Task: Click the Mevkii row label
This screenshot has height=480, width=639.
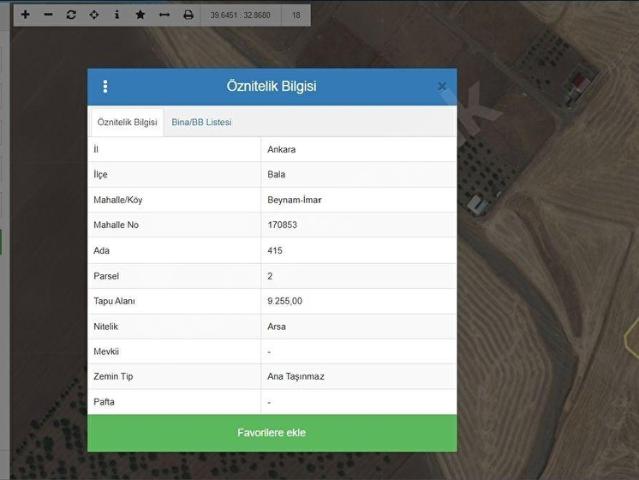Action: pyautogui.click(x=106, y=352)
